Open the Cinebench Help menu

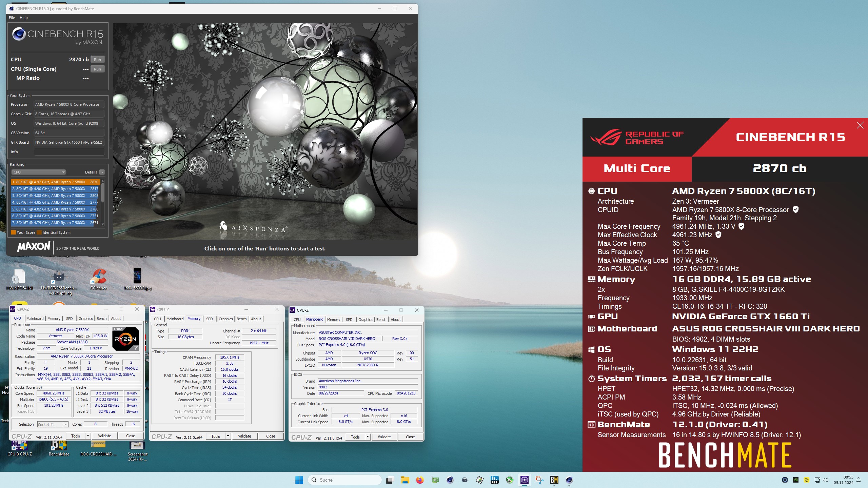[x=24, y=18]
